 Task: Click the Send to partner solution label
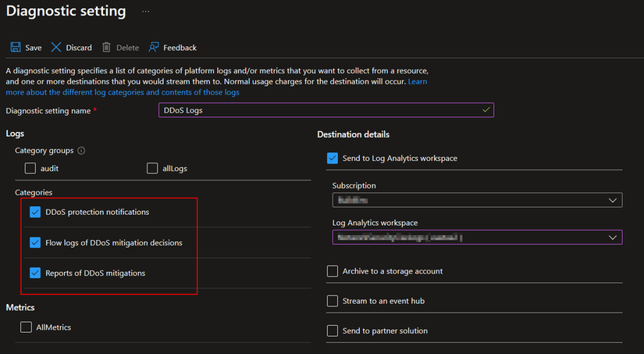pos(386,331)
